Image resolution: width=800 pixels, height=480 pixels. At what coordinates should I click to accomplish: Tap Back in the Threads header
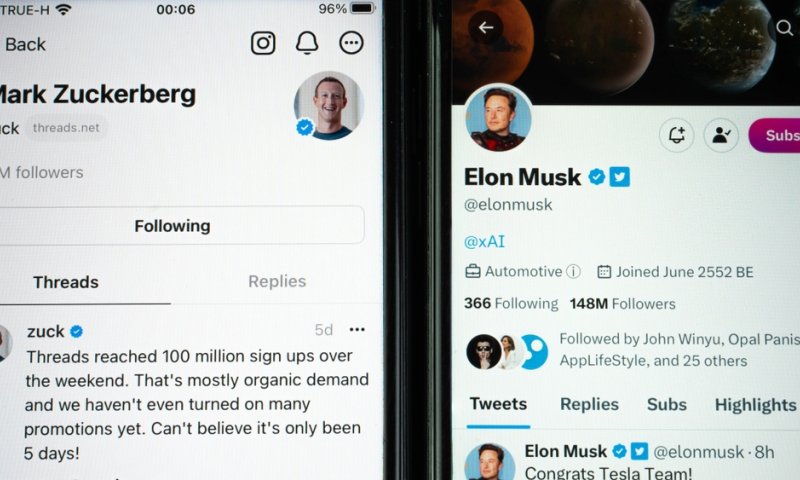coord(24,44)
